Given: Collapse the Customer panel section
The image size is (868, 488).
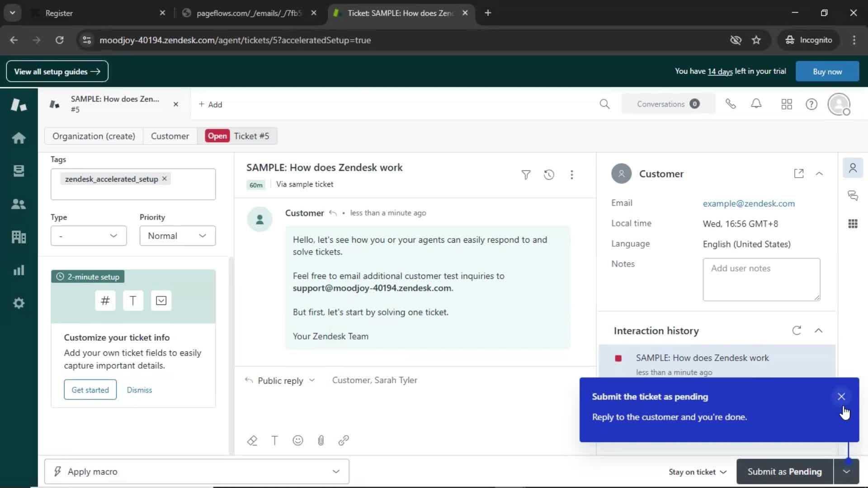Looking at the screenshot, I should click(819, 174).
